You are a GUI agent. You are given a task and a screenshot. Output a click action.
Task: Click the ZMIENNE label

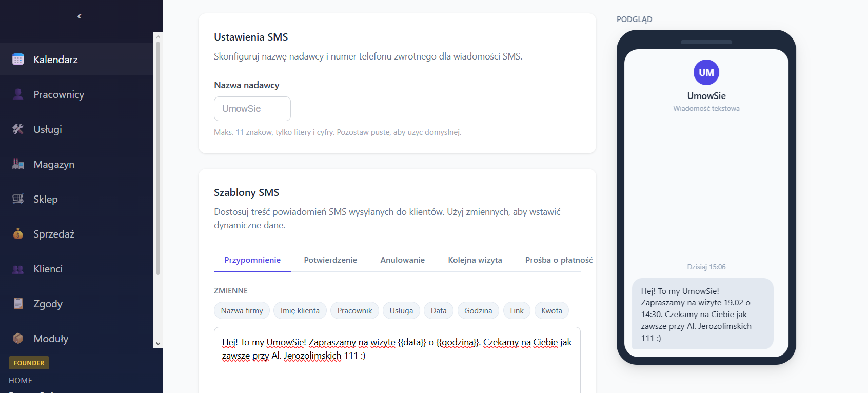coord(231,291)
